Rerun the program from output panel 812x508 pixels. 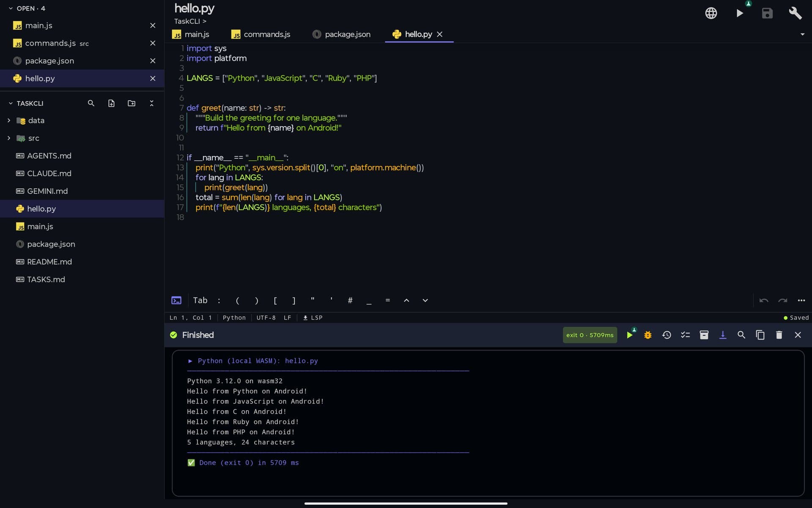tap(629, 335)
